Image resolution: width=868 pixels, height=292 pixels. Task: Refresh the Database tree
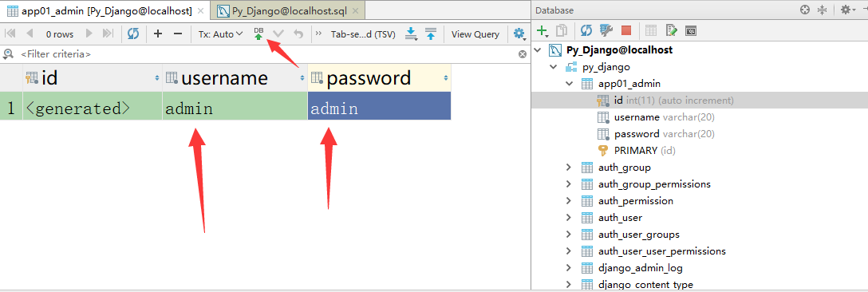(586, 30)
